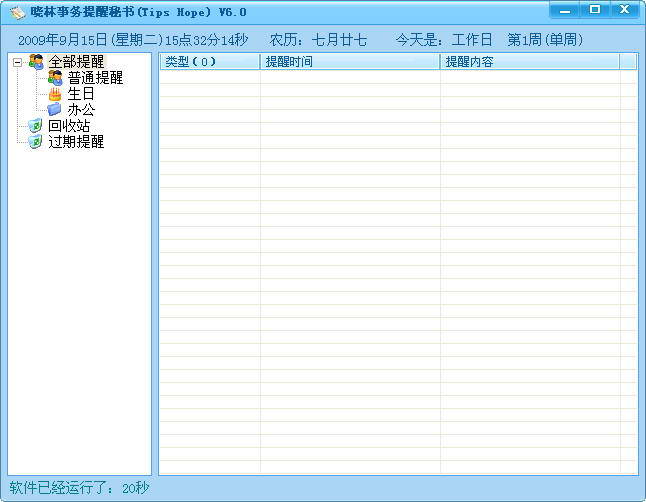Open the 回收站 tree item
The image size is (646, 502).
click(69, 126)
